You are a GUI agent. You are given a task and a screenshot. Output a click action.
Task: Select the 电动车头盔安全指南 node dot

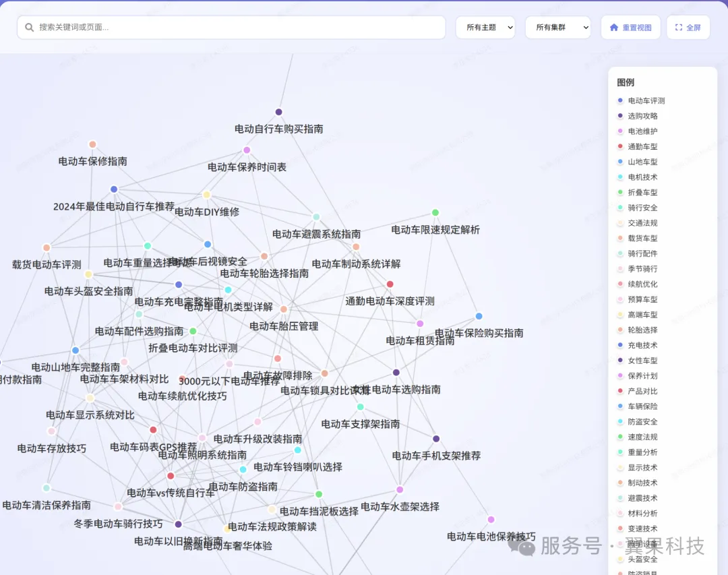[x=88, y=274]
